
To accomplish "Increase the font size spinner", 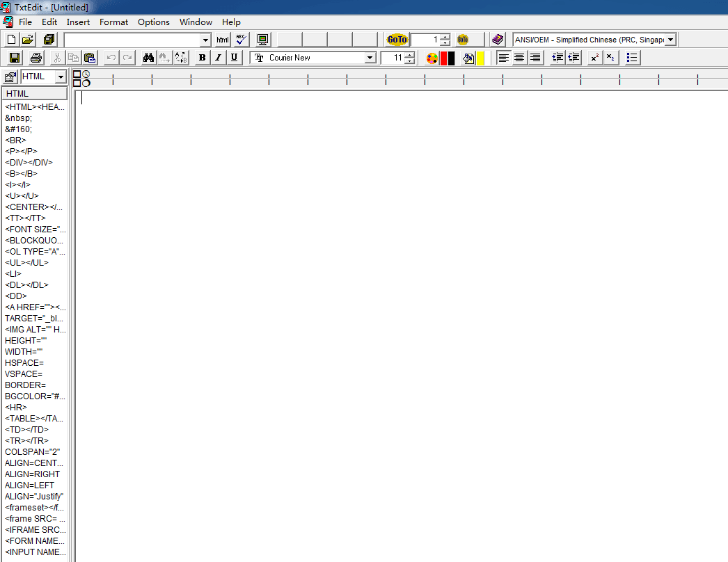I will pyautogui.click(x=409, y=55).
